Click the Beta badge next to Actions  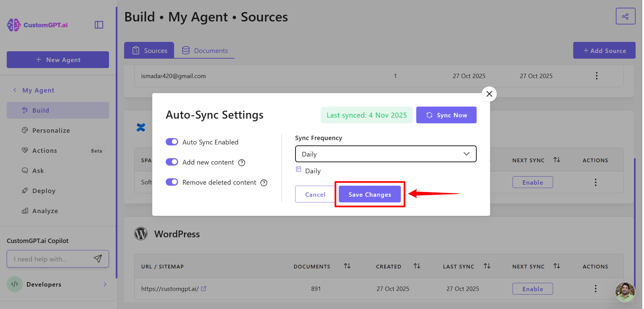(97, 151)
